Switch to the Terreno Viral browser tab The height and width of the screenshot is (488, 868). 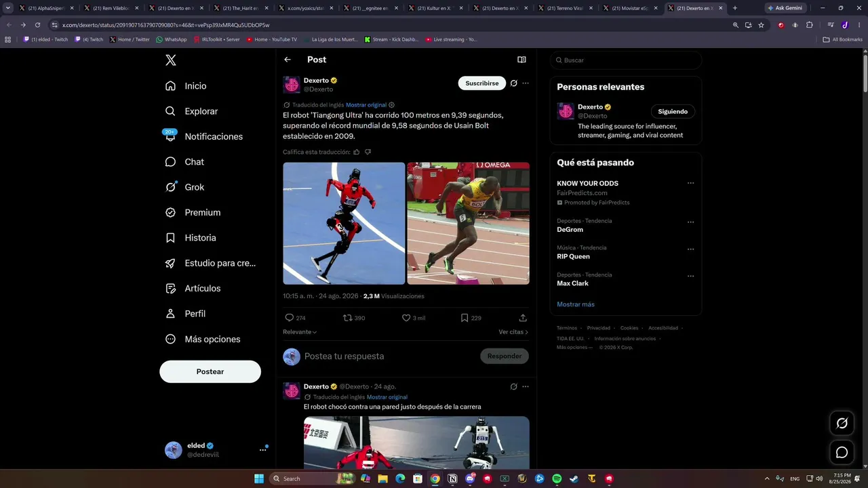click(x=567, y=8)
